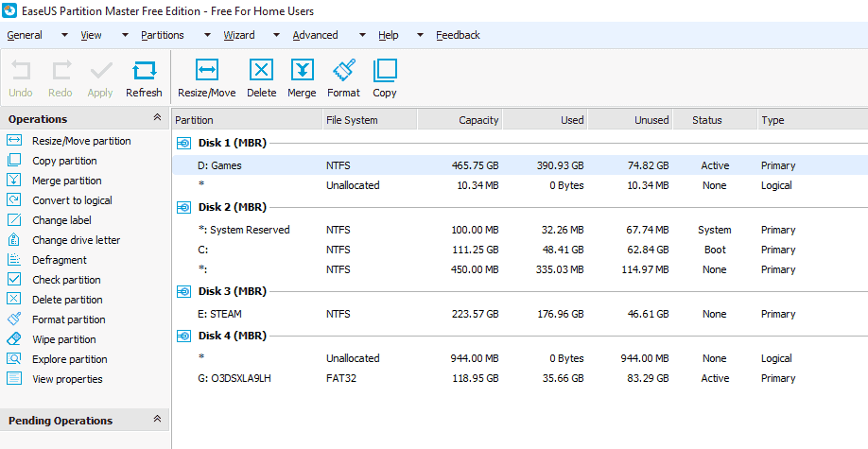This screenshot has height=449, width=868.
Task: Click Convert to logical icon
Action: (14, 200)
